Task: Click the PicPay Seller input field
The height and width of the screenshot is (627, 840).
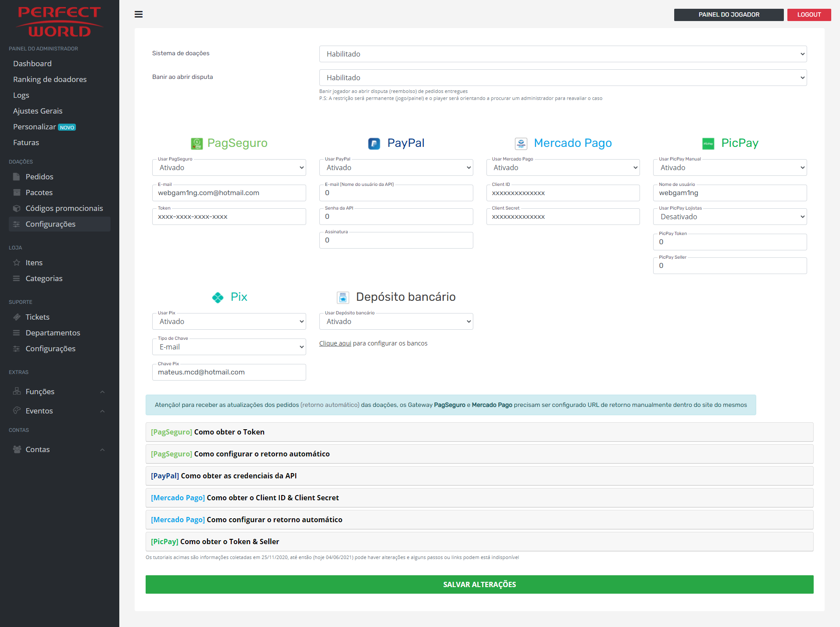Action: (730, 266)
